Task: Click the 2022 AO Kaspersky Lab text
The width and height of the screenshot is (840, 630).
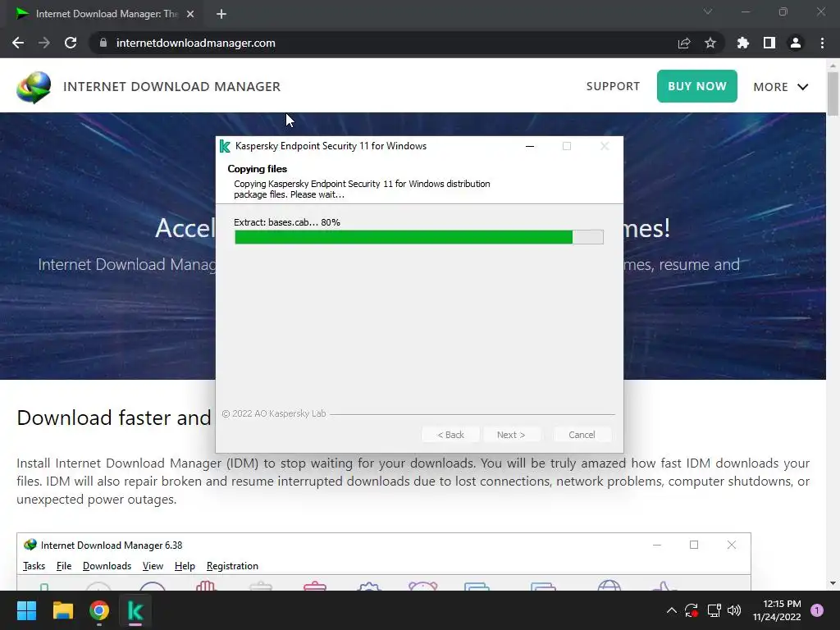Action: click(274, 413)
